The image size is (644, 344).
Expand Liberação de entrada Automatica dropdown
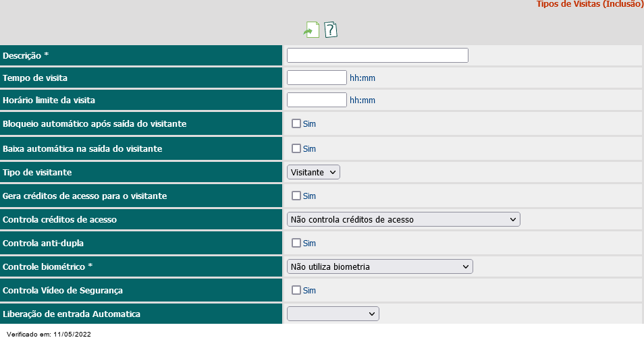coord(333,314)
